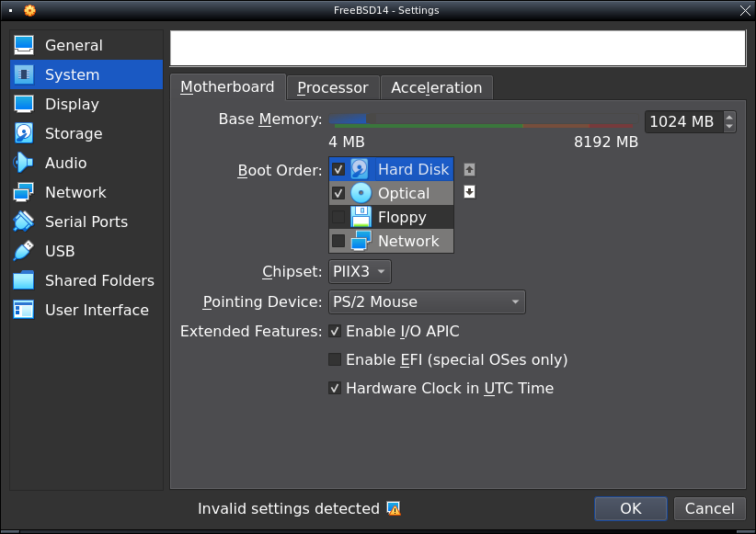
Task: Click the Network icon in the boot order list
Action: click(361, 241)
